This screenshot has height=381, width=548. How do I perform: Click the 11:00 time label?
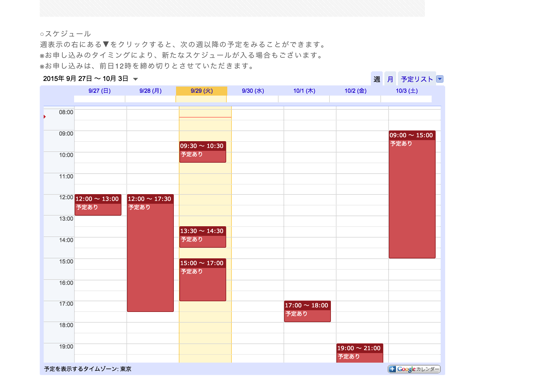66,177
